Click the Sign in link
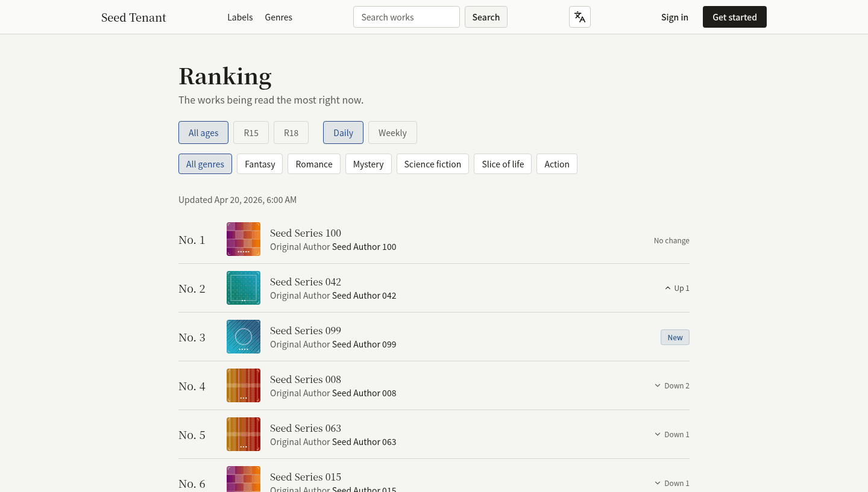 pos(675,17)
